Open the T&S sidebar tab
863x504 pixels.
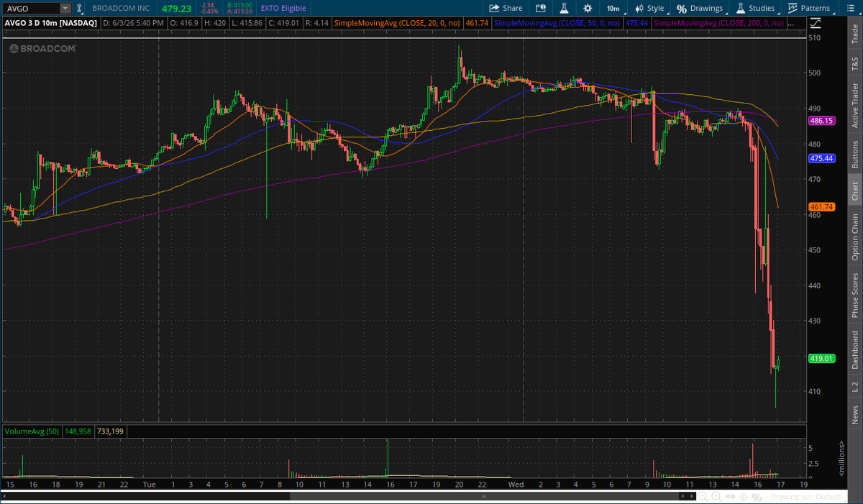[x=855, y=63]
